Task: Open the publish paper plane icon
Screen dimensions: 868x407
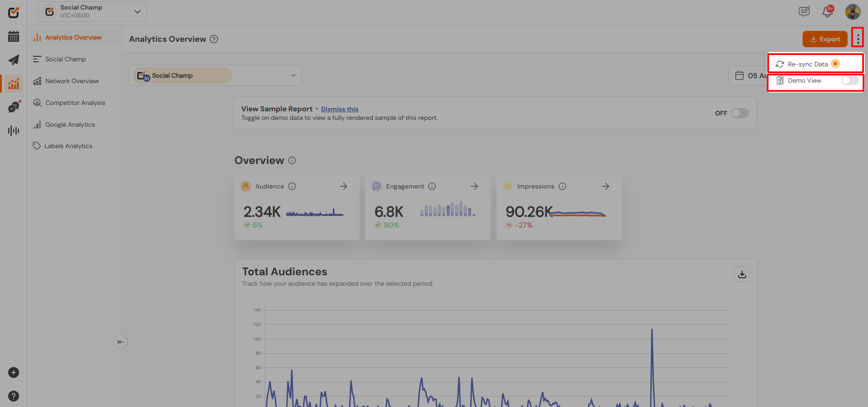Action: 14,60
